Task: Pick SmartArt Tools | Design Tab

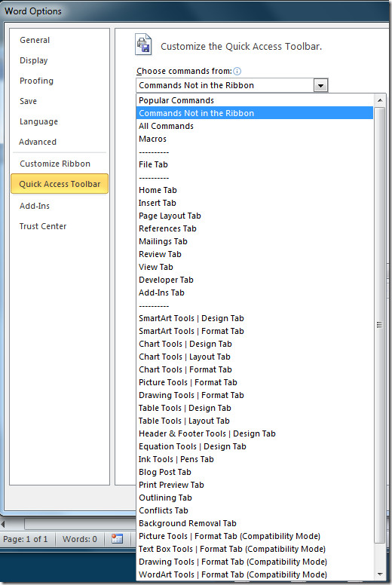Action: coord(255,318)
